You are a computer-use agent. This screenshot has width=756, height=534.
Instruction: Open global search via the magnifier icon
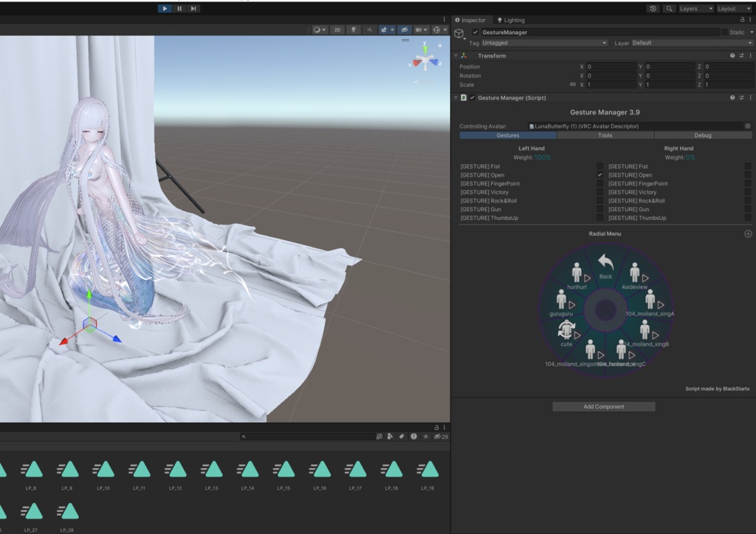[x=669, y=9]
